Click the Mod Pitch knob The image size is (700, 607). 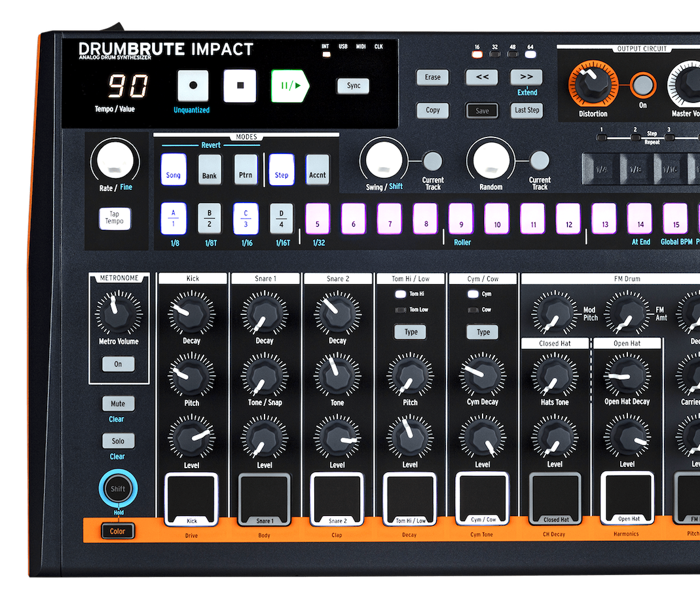(x=555, y=313)
